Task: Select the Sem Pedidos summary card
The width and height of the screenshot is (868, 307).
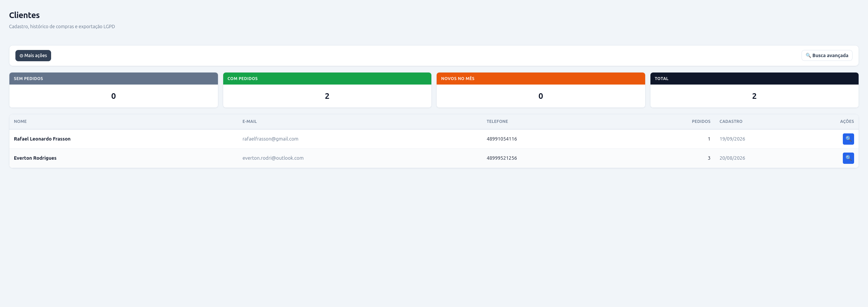Action: [x=113, y=90]
